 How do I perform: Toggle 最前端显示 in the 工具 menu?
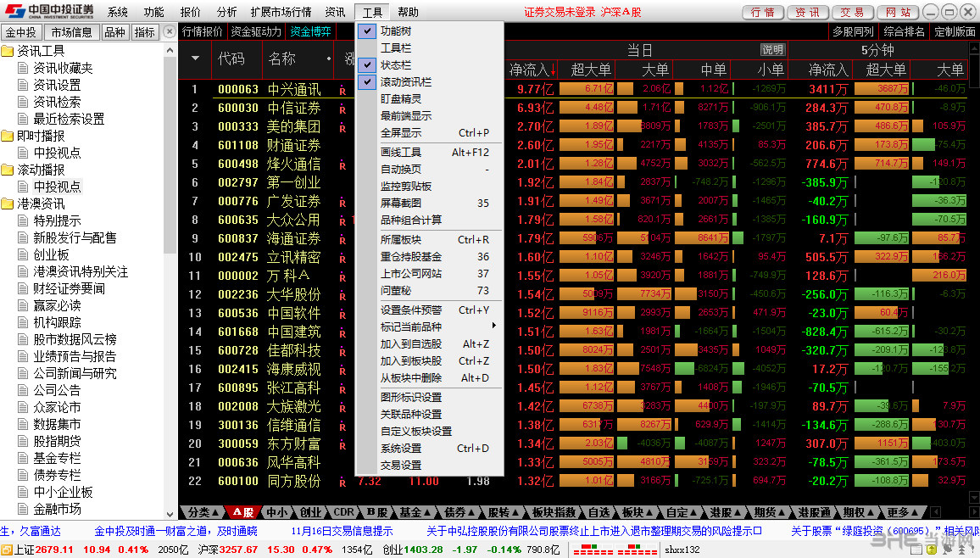click(429, 115)
